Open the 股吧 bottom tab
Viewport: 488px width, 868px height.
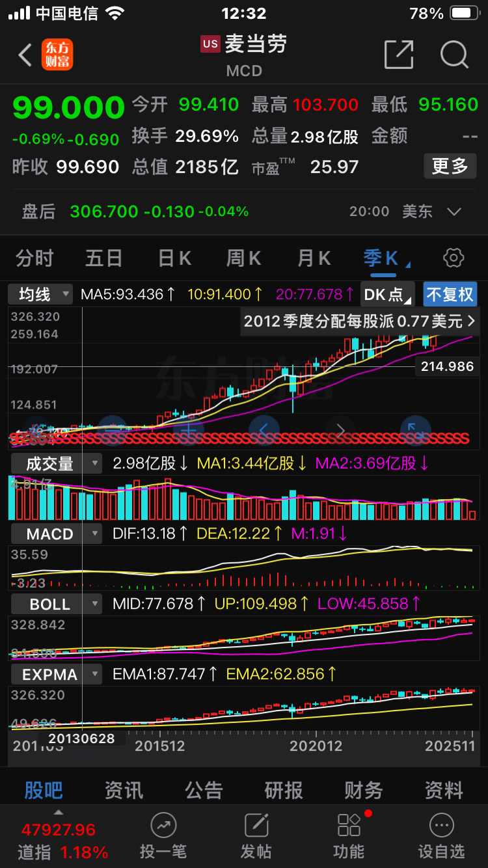[44, 790]
